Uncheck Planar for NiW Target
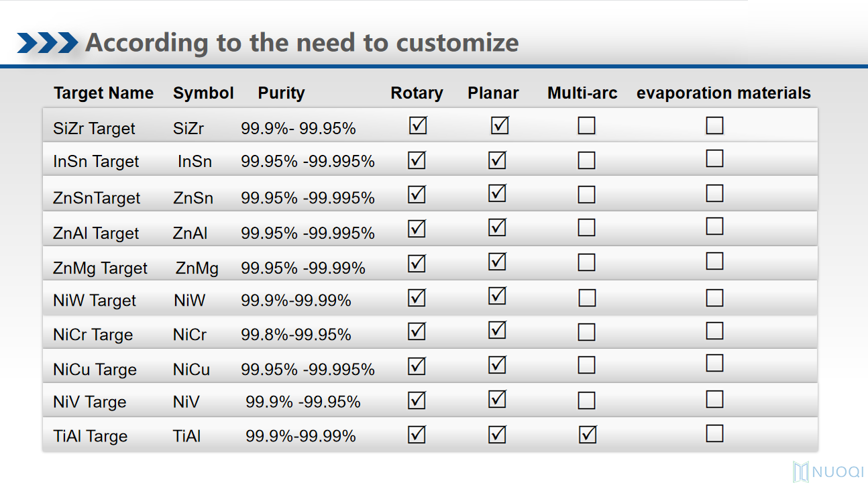 pyautogui.click(x=497, y=296)
